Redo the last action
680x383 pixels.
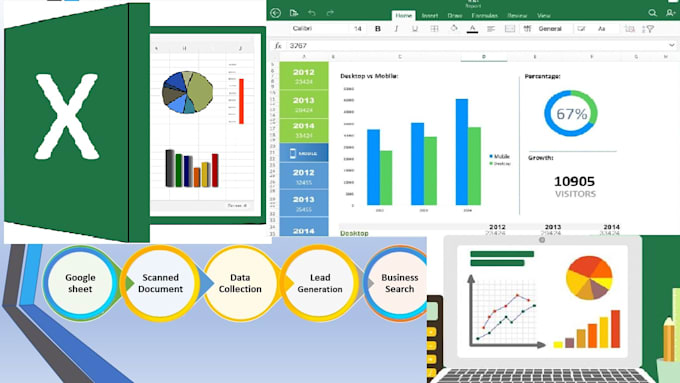point(330,13)
